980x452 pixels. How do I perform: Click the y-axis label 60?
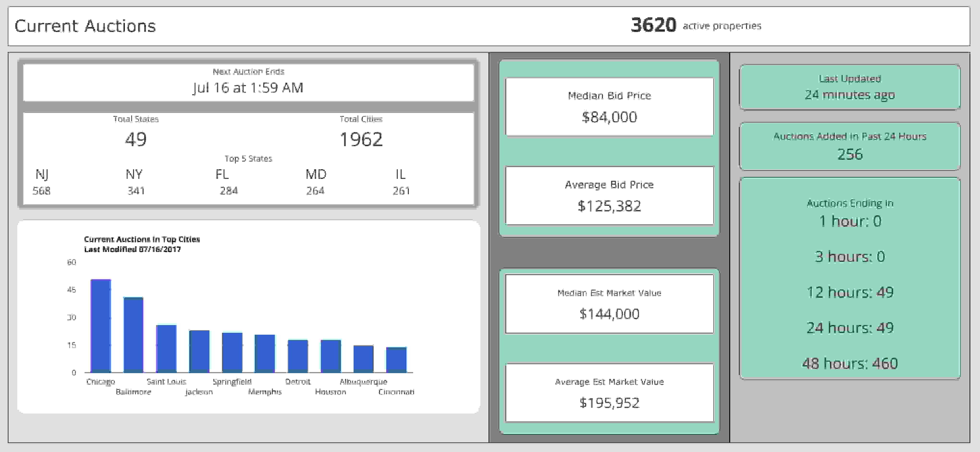click(x=72, y=262)
